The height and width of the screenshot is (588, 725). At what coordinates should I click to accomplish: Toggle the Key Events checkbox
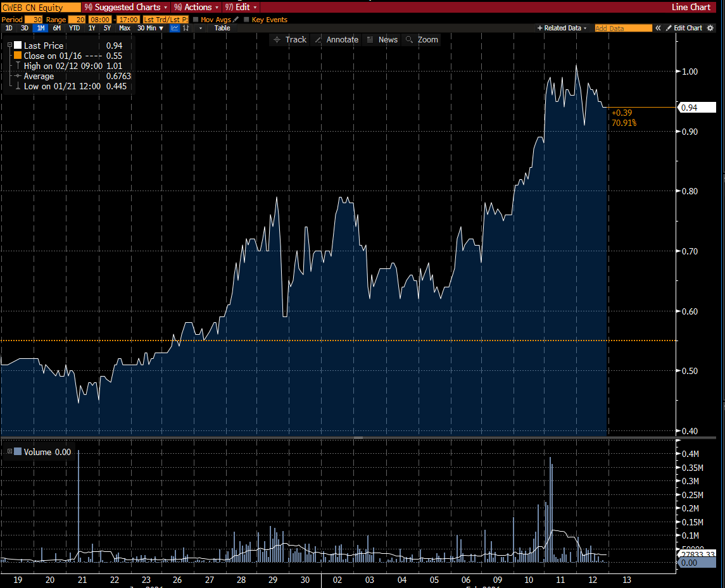tap(246, 20)
